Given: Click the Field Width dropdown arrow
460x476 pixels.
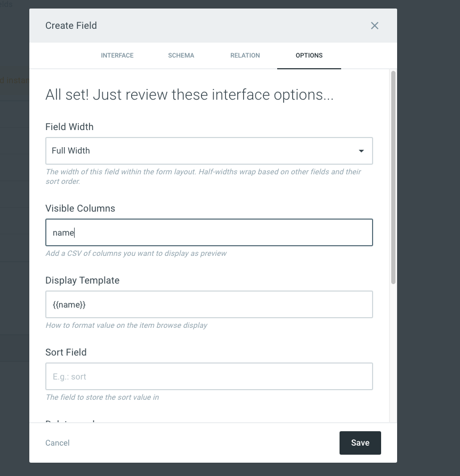Looking at the screenshot, I should pos(361,151).
